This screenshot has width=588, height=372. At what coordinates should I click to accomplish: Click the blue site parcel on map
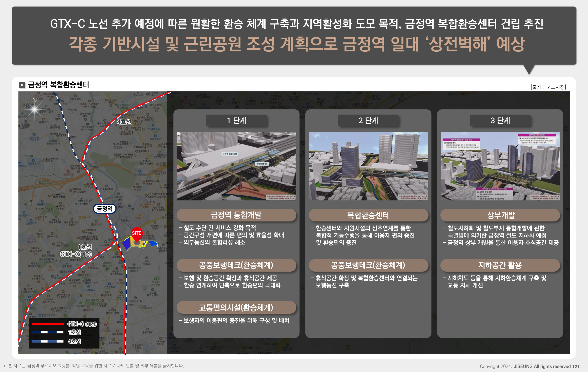pos(126,243)
